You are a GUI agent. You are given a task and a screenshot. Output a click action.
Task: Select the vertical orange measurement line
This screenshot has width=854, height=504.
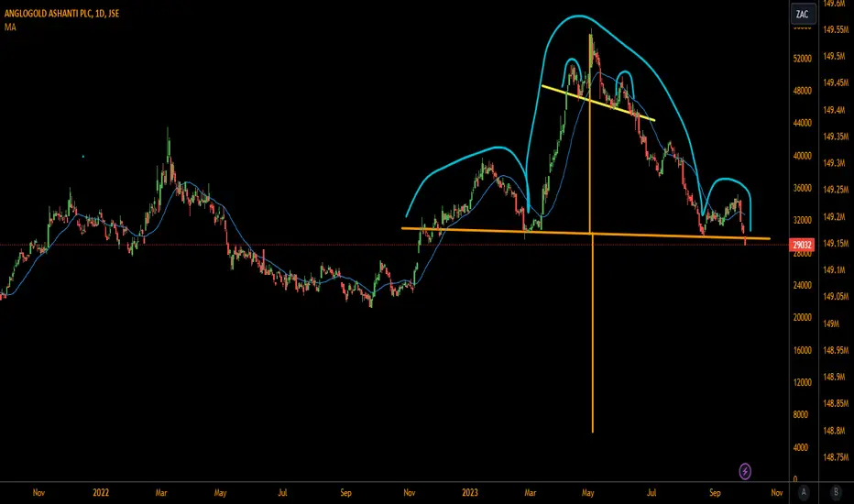pyautogui.click(x=592, y=233)
